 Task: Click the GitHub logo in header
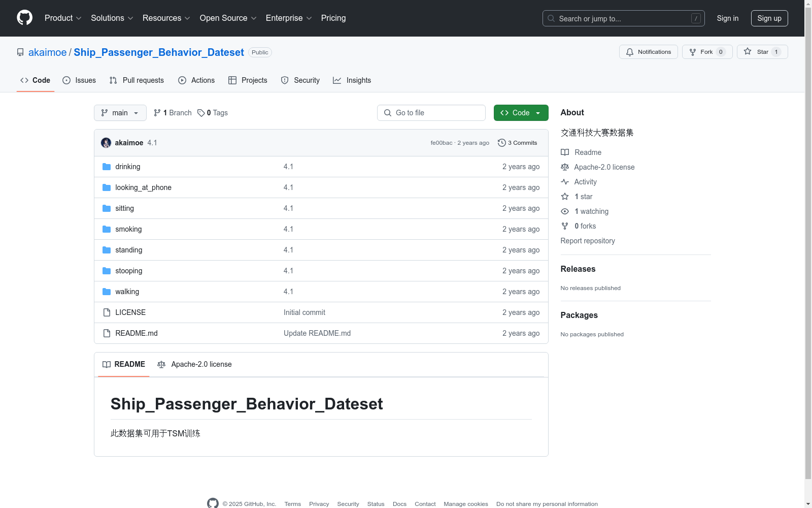[x=24, y=18]
